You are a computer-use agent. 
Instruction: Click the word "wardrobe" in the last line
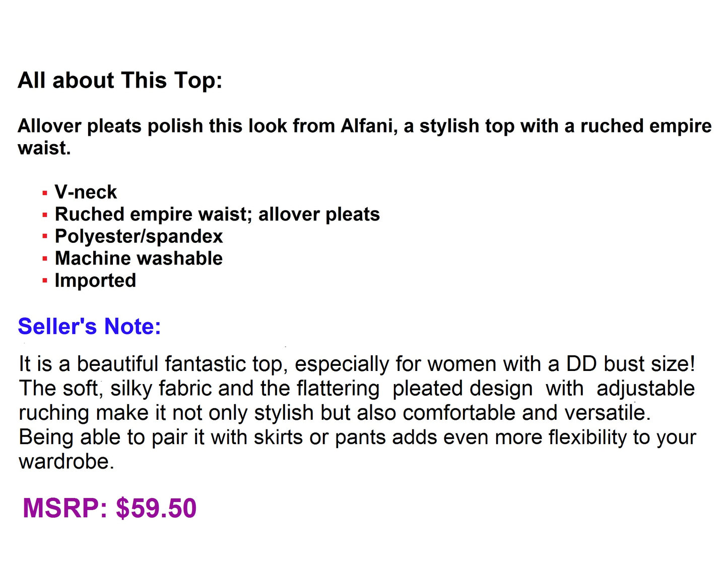click(63, 462)
